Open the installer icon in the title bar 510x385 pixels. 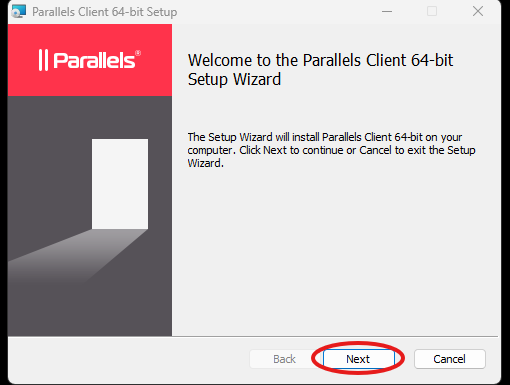pos(18,12)
